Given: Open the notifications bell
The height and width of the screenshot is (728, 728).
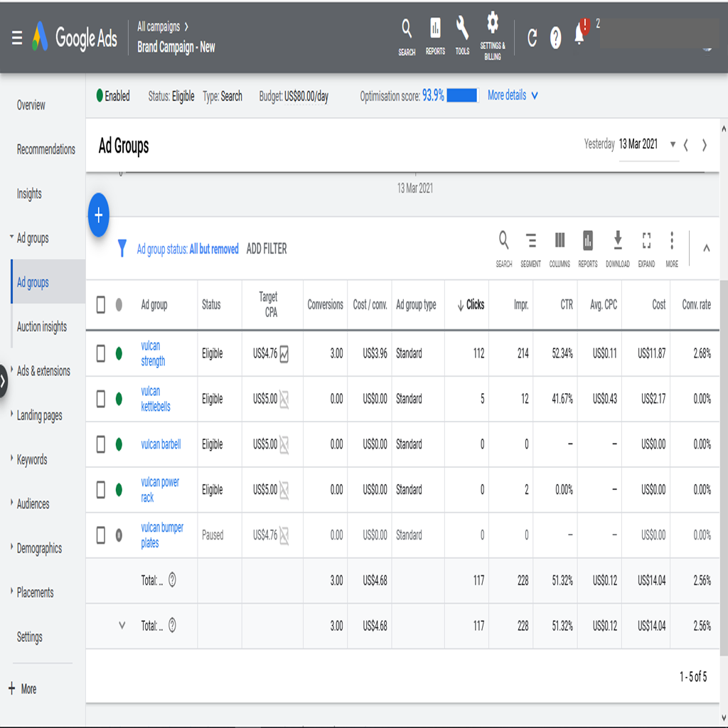Looking at the screenshot, I should [x=580, y=33].
